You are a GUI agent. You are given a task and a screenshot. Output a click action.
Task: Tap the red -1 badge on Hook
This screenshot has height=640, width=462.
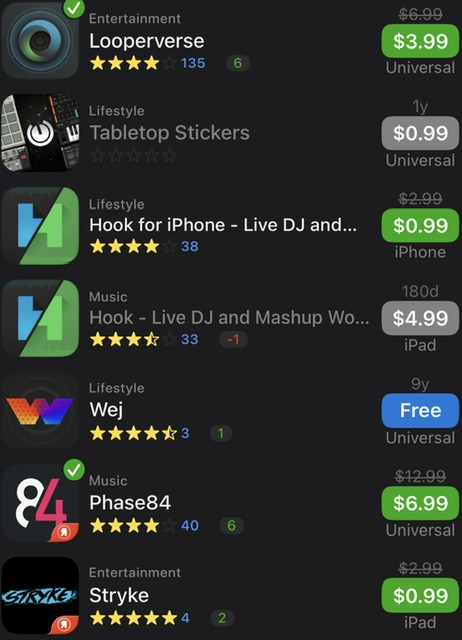click(233, 339)
